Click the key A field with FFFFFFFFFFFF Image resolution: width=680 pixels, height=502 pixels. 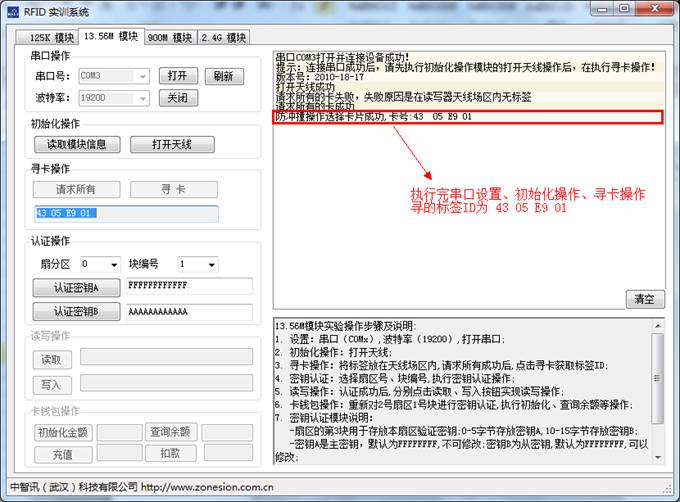coord(189,287)
